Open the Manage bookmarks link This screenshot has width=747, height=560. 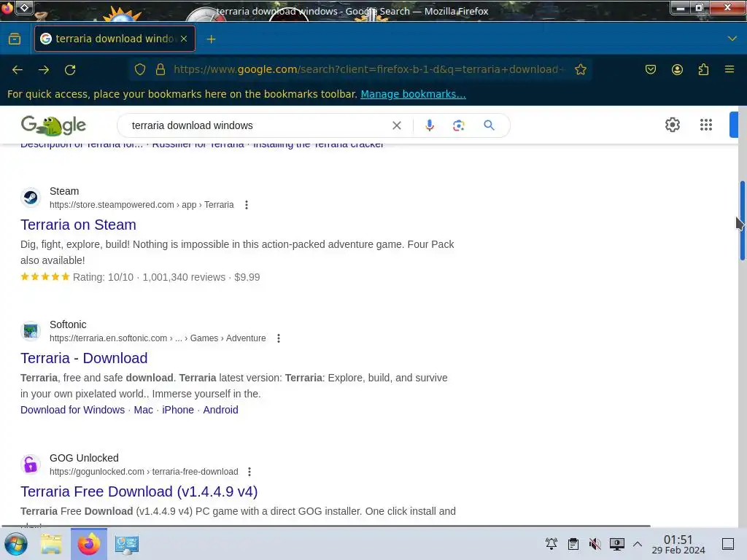[x=413, y=94]
